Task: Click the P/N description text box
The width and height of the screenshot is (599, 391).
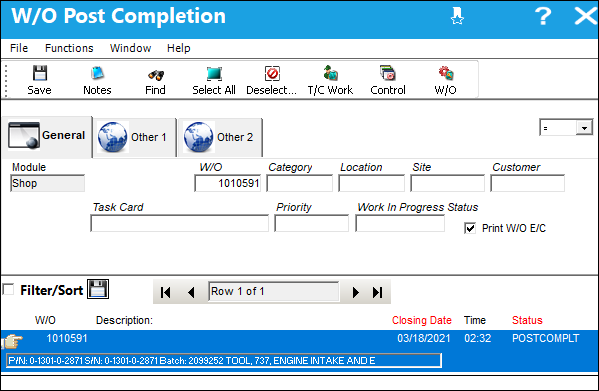Action: (x=224, y=360)
